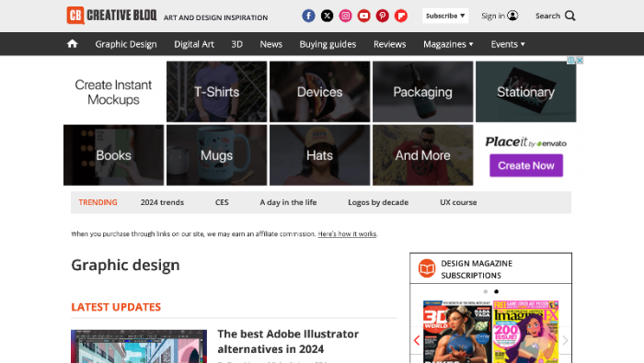Open the Facebook social icon
644x363 pixels.
308,16
